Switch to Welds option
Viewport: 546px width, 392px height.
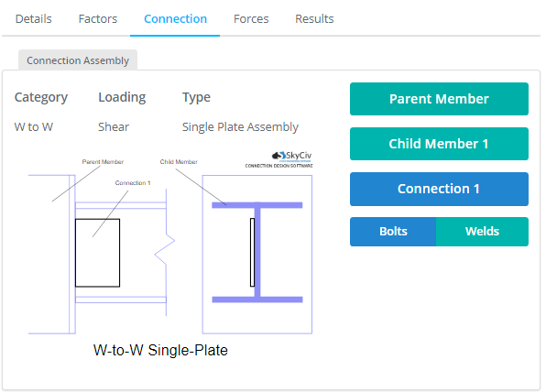pos(482,232)
